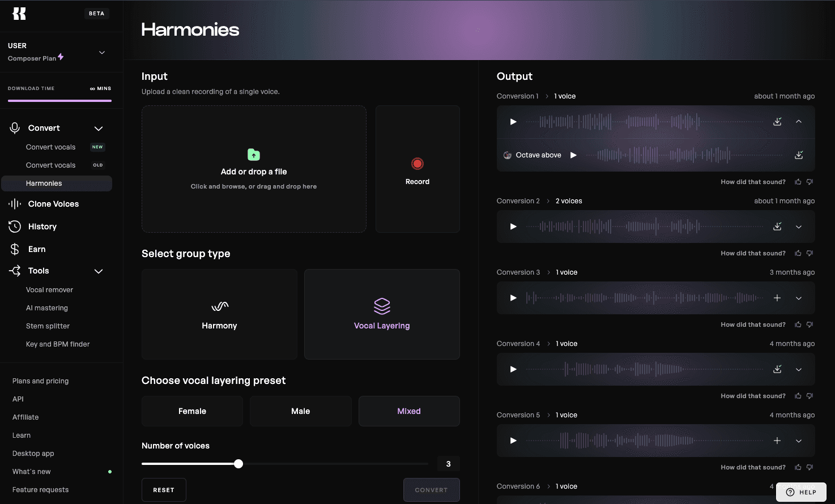835x504 pixels.
Task: Open Stem splitter tool
Action: (x=48, y=326)
